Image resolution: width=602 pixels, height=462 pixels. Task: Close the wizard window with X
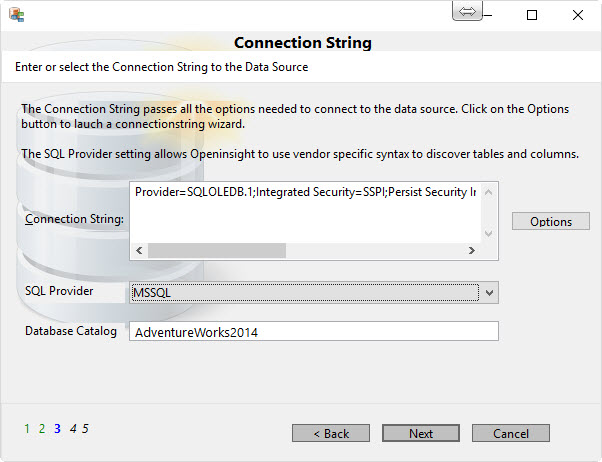(x=578, y=15)
